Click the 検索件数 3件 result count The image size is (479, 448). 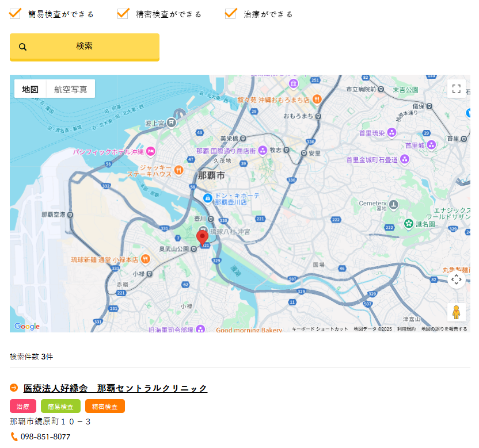32,357
